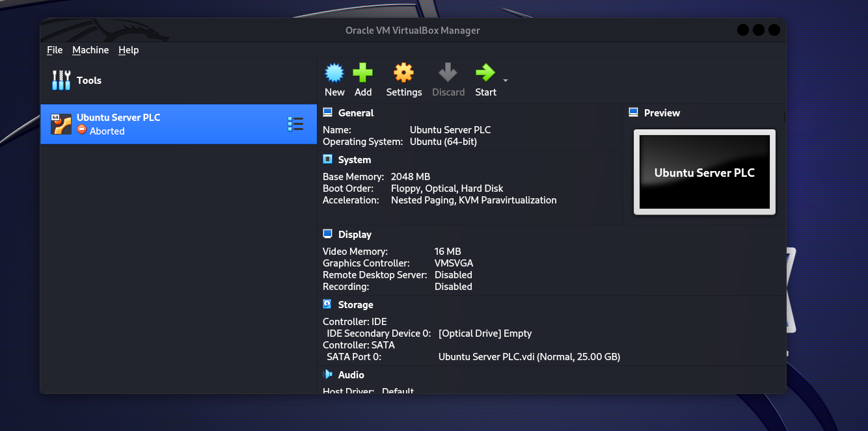Click the Storage section disk icon
Image resolution: width=868 pixels, height=431 pixels.
tap(328, 304)
